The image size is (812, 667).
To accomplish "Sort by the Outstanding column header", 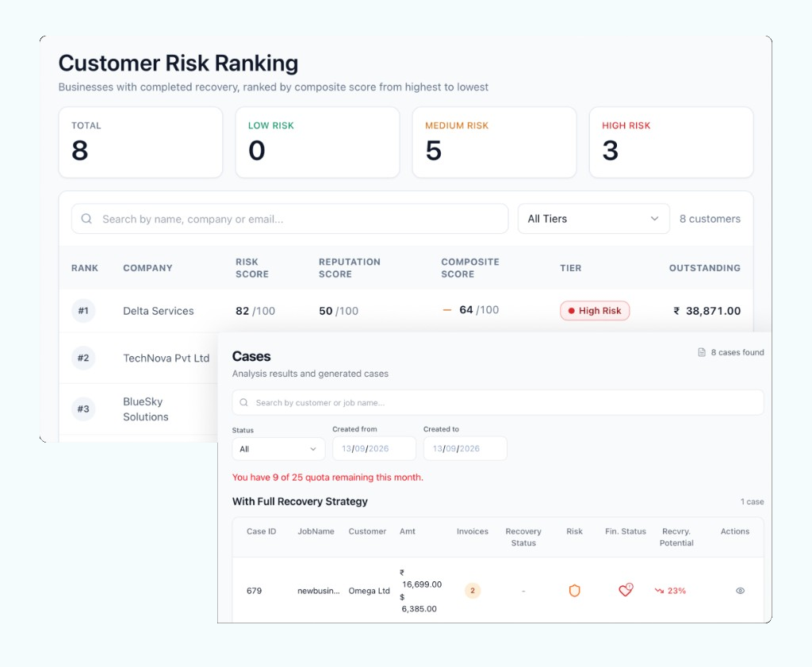I will (705, 268).
